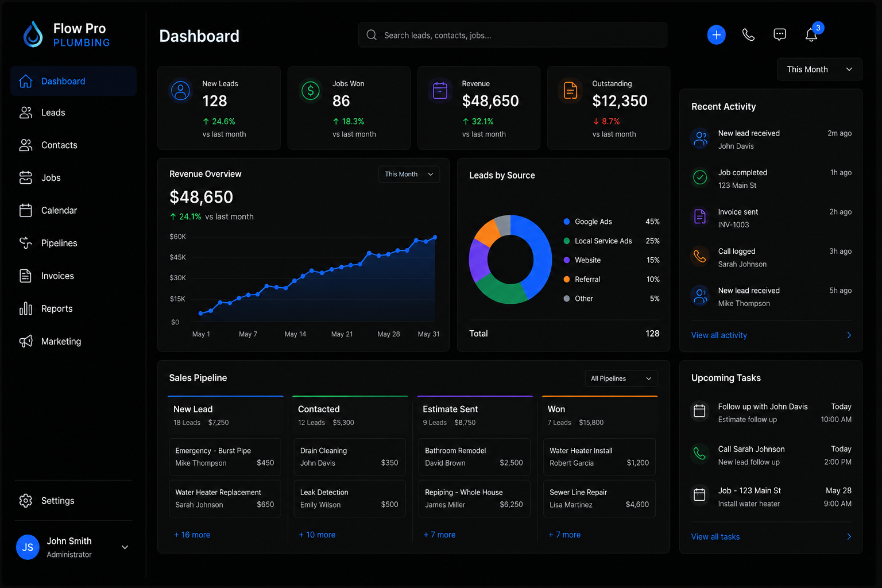882x588 pixels.
Task: Click the Google Ads blue legend dot
Action: (567, 222)
